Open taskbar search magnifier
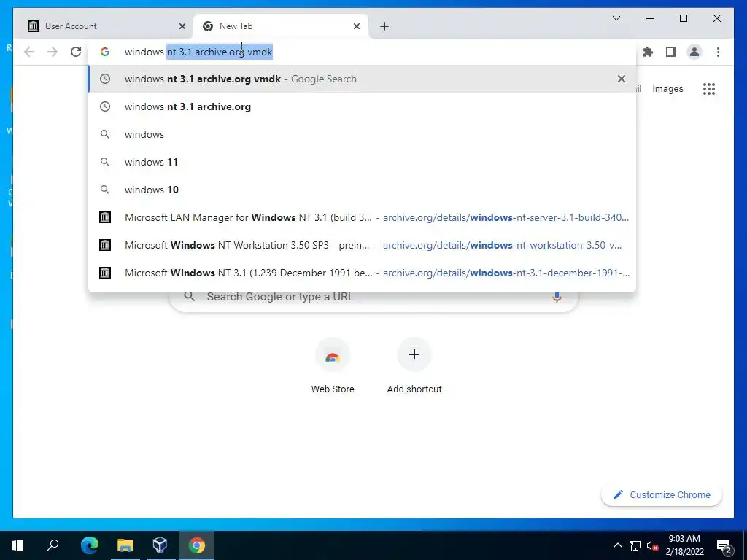 [x=53, y=545]
